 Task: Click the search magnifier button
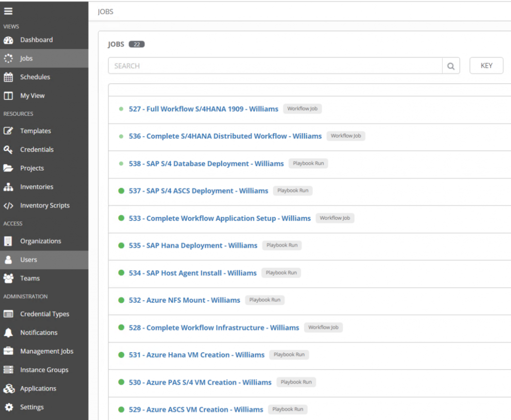point(451,66)
